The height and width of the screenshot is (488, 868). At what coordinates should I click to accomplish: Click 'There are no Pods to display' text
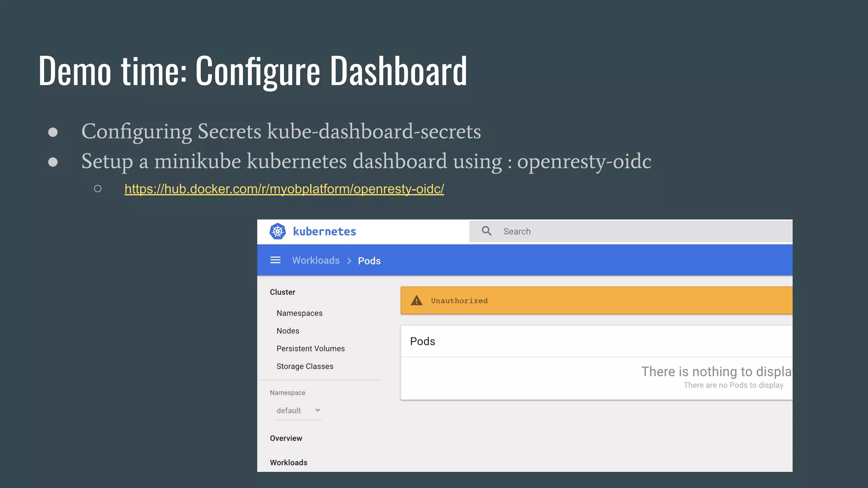pos(734,385)
